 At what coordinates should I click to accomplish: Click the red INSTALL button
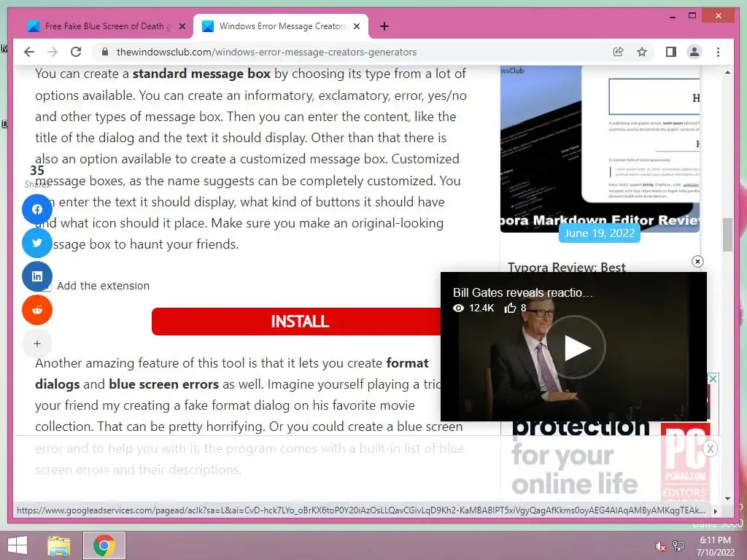pyautogui.click(x=296, y=322)
